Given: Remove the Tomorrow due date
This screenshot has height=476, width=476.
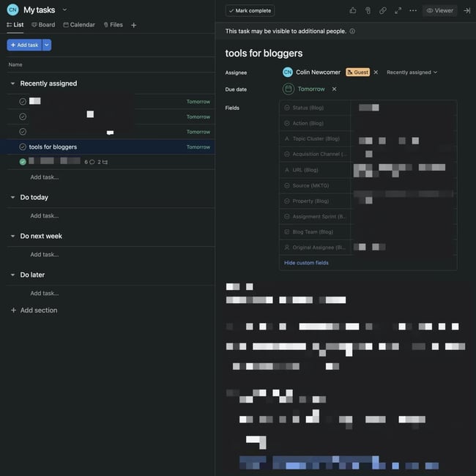Looking at the screenshot, I should [334, 89].
